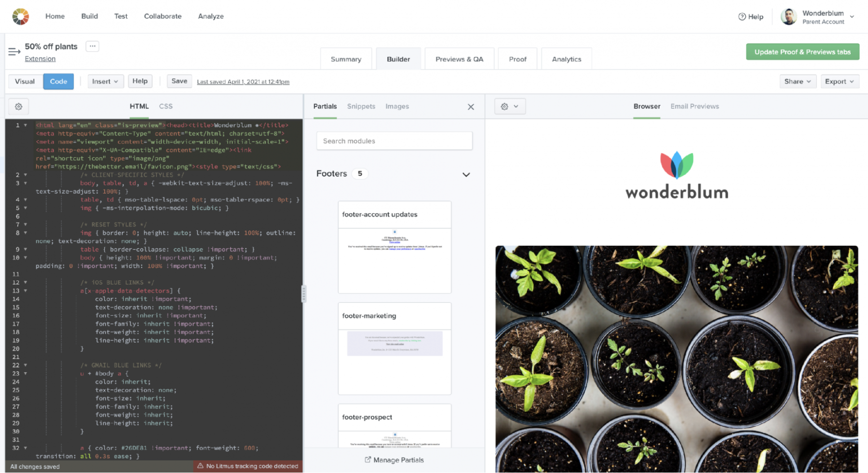
Task: Click the Wonderblum profile avatar
Action: 788,16
